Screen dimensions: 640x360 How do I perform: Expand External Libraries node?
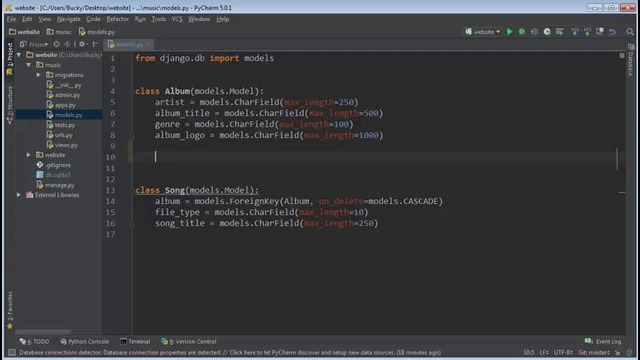[x=19, y=195]
